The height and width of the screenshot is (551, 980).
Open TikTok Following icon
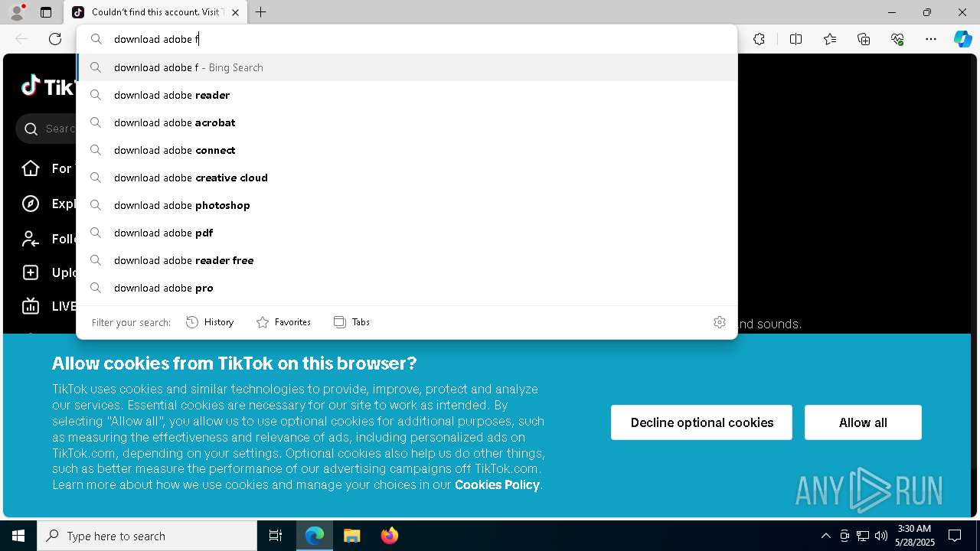pos(31,239)
